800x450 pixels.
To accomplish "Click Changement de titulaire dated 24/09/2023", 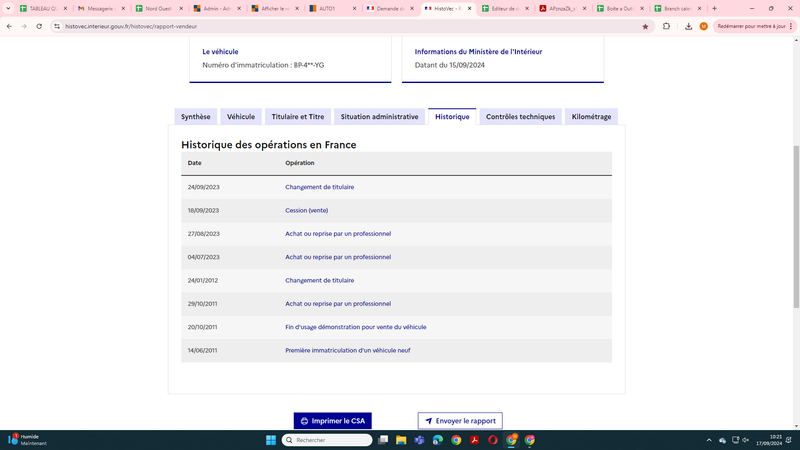I will click(x=319, y=187).
